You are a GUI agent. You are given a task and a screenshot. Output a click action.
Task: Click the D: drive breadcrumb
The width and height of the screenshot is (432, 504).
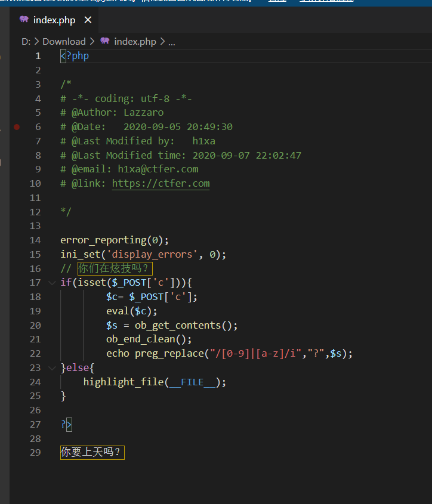coord(26,42)
